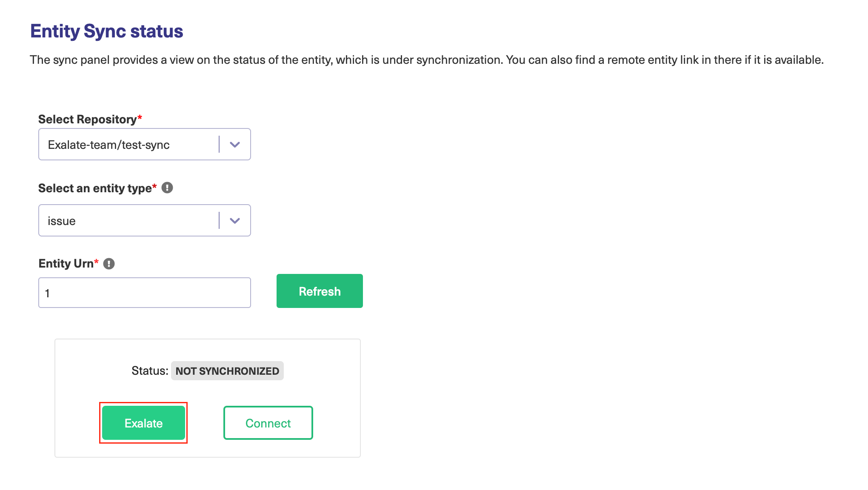Click red asterisk after entity type label
This screenshot has width=868, height=490.
pos(154,186)
